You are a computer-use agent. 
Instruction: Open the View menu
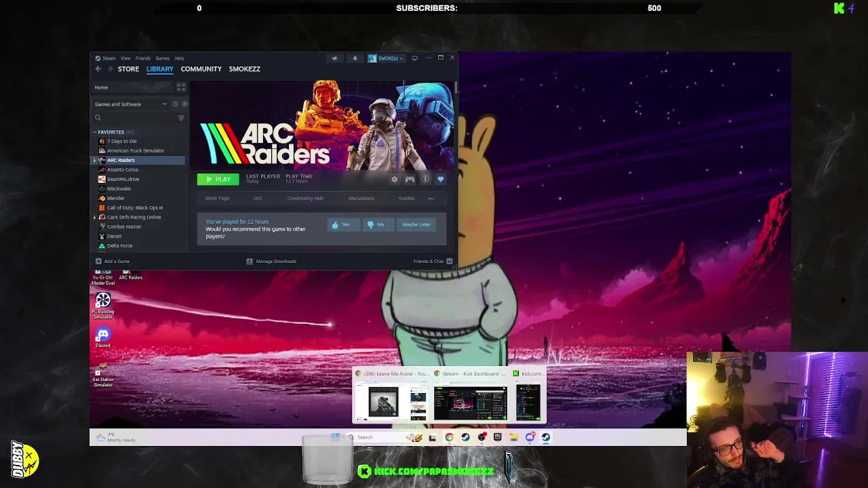point(125,58)
